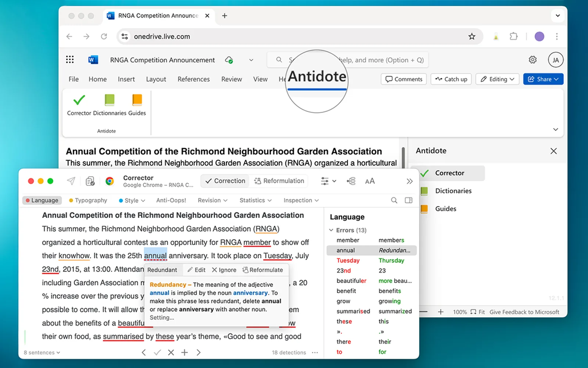Open the Corrector tool in the Antidote ribbon
The image size is (588, 368).
coord(79,105)
